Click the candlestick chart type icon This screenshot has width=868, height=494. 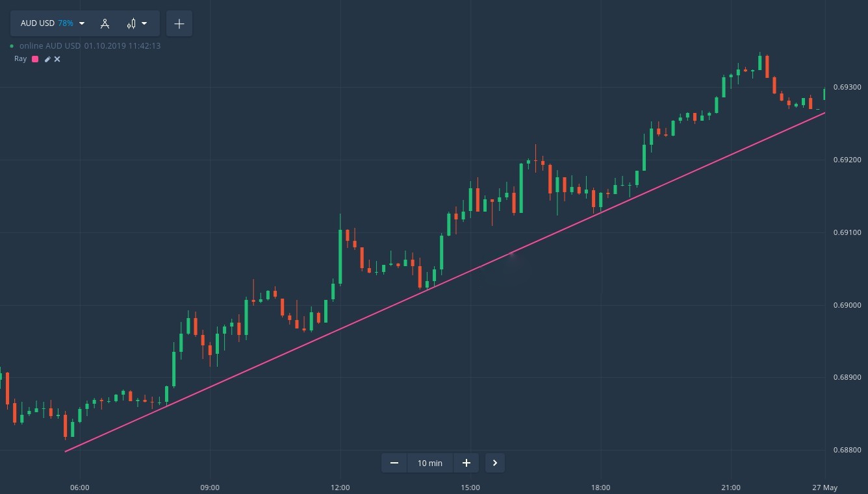pyautogui.click(x=131, y=23)
